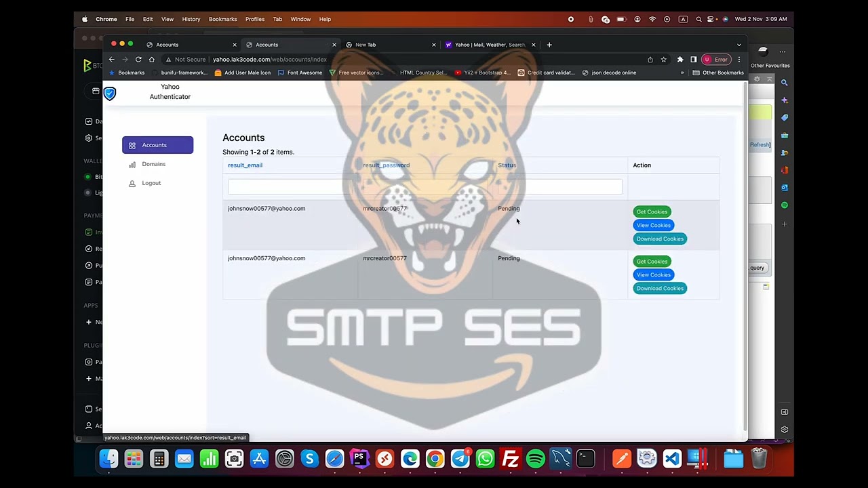Open the App Store Dock icon
Image resolution: width=868 pixels, height=488 pixels.
259,459
